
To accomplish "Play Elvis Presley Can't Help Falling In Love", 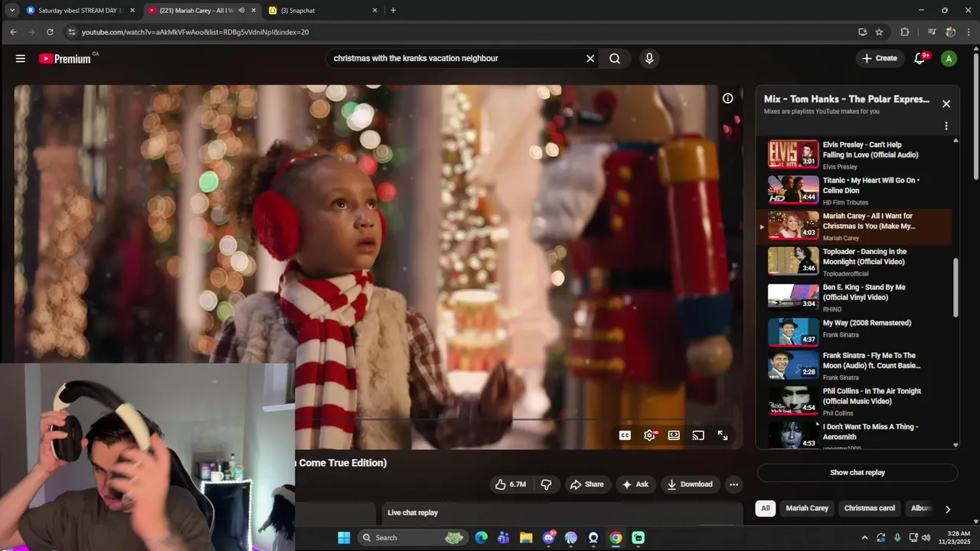I will [856, 154].
